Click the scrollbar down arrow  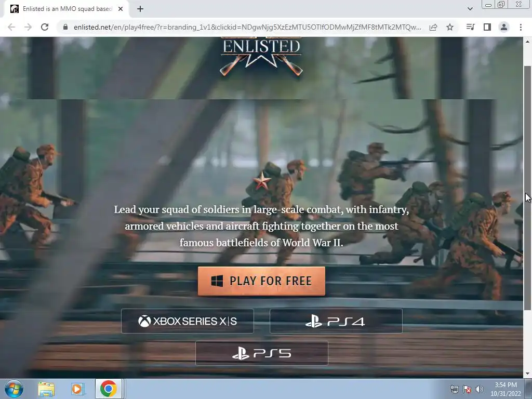pyautogui.click(x=527, y=374)
